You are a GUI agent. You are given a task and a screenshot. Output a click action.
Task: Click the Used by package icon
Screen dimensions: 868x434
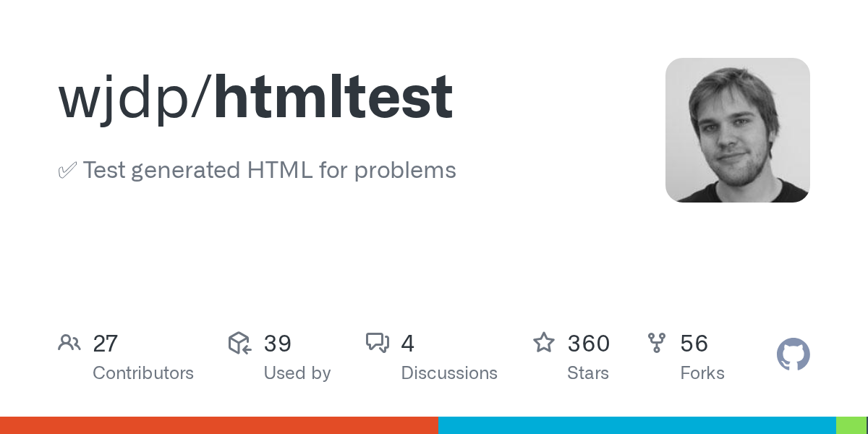click(x=239, y=343)
